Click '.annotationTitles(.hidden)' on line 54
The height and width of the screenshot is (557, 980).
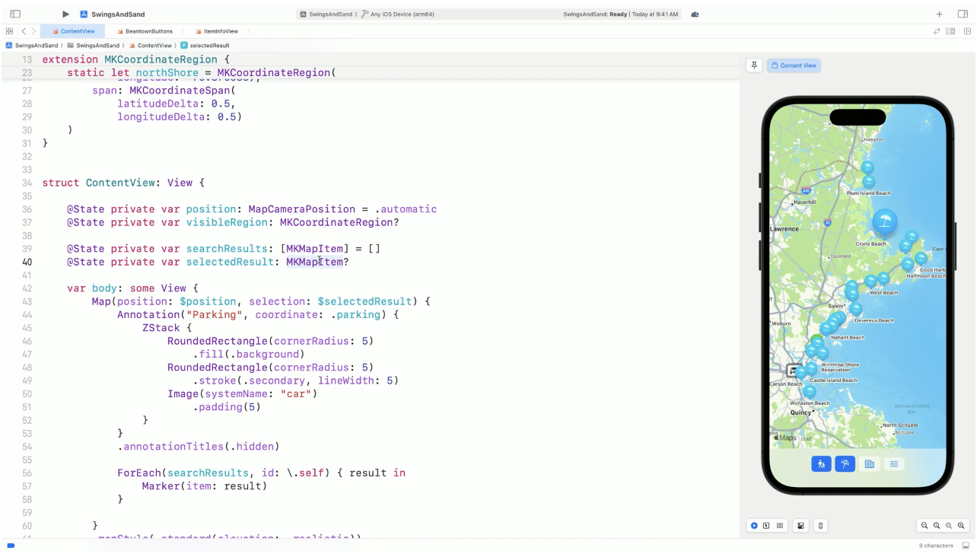[x=198, y=447]
